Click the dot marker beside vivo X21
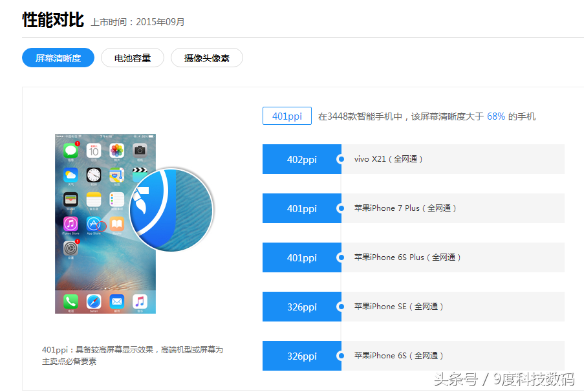This screenshot has width=584, height=392. point(341,159)
